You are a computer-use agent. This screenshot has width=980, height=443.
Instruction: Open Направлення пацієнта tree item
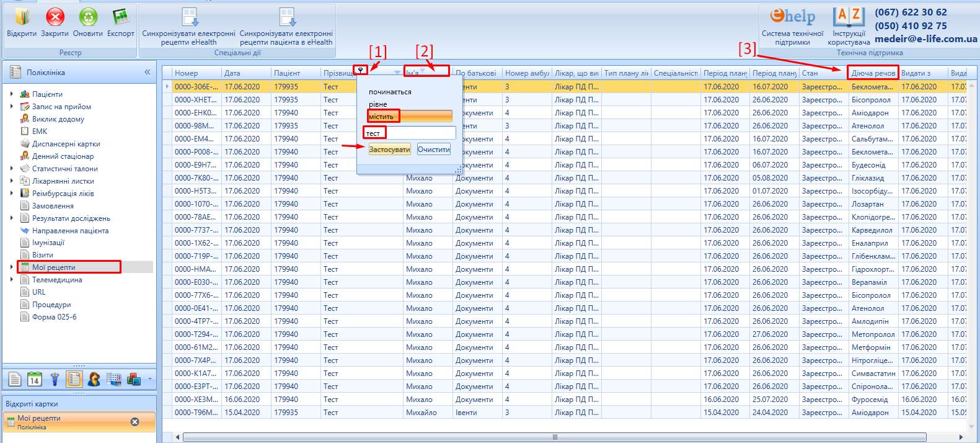click(70, 231)
